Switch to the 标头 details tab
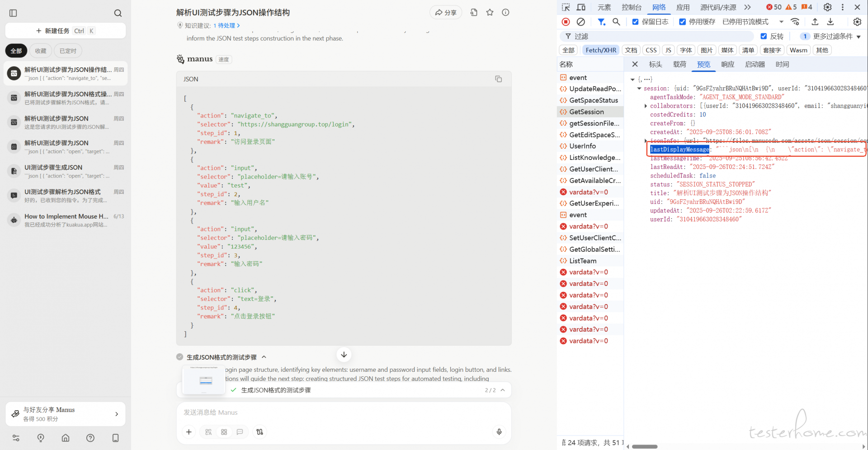This screenshot has height=450, width=868. (x=656, y=64)
